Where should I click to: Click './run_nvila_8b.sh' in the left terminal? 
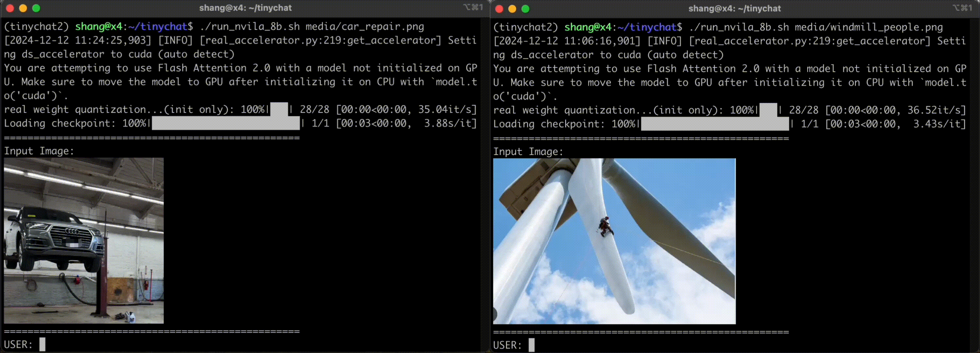click(250, 27)
